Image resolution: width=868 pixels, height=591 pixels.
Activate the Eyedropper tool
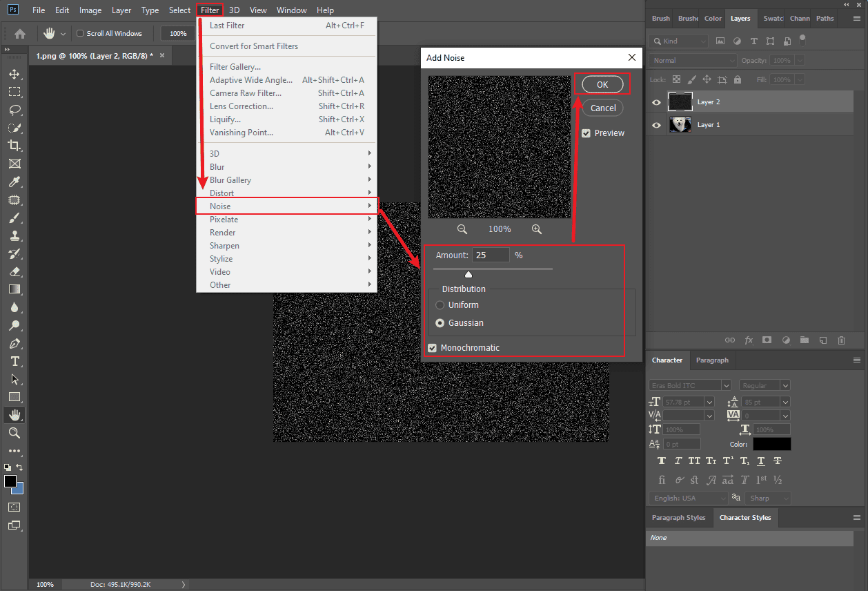tap(14, 182)
